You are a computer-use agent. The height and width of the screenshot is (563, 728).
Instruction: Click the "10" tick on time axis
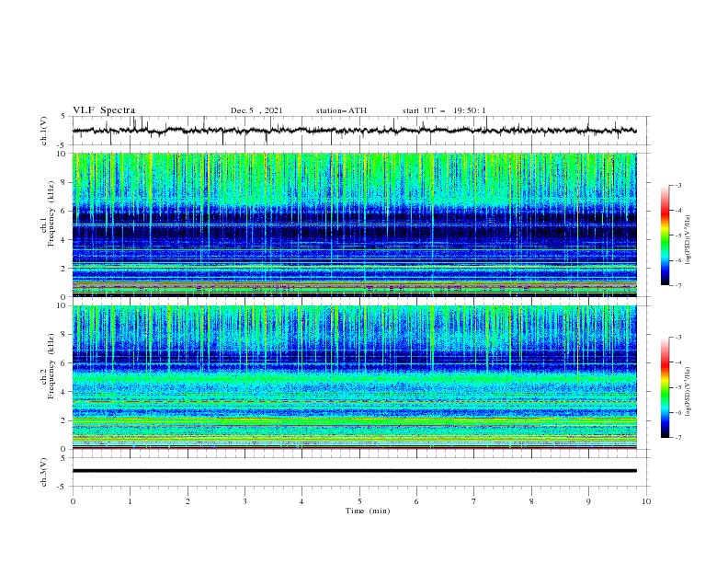pos(646,501)
